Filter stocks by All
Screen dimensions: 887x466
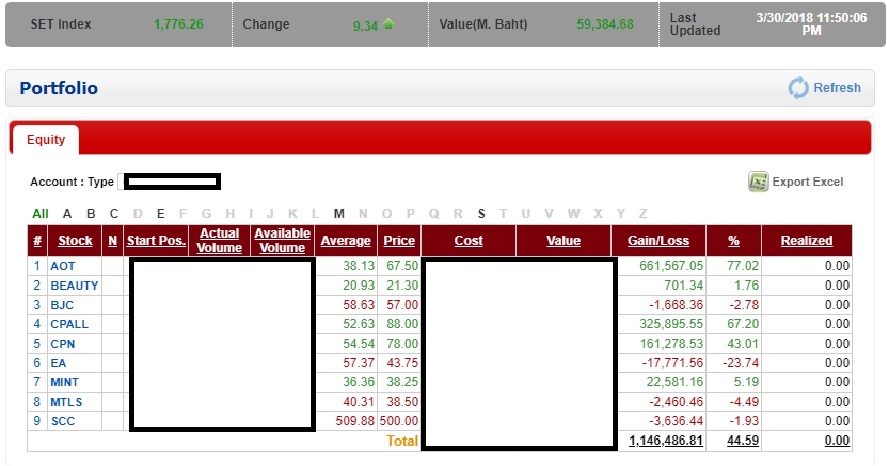pos(40,214)
